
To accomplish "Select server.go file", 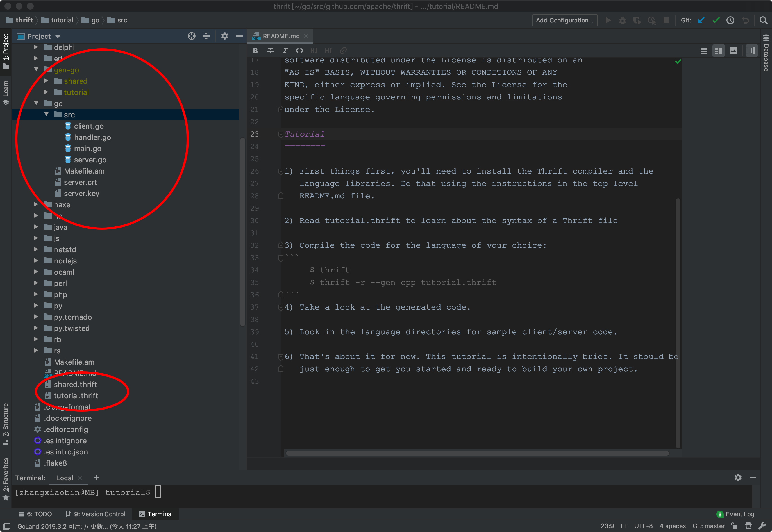I will (x=90, y=160).
